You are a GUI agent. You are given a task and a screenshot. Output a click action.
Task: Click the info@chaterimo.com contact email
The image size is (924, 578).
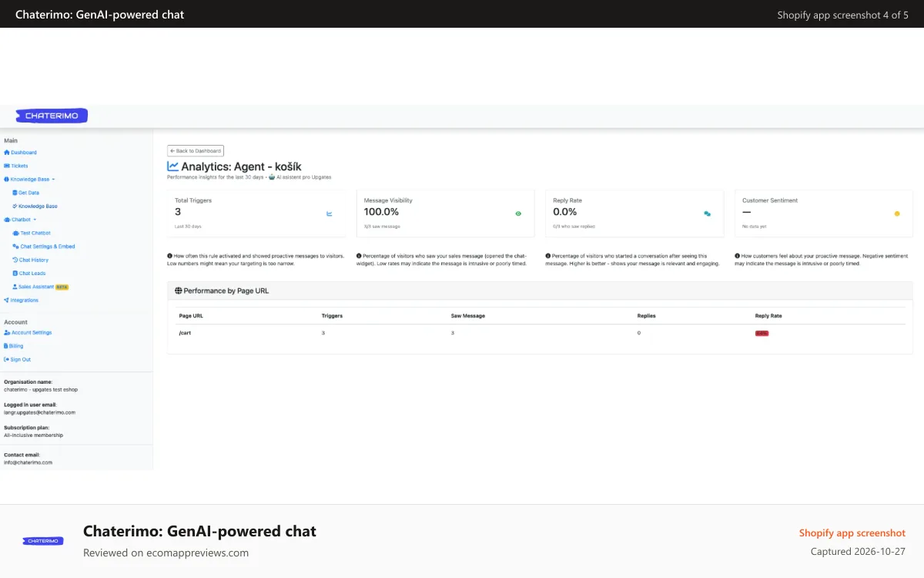click(x=28, y=462)
